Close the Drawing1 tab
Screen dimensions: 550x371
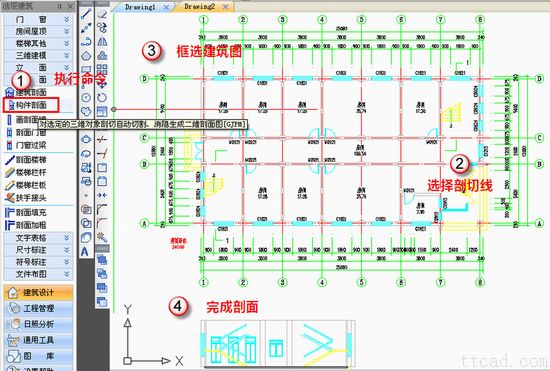point(167,7)
